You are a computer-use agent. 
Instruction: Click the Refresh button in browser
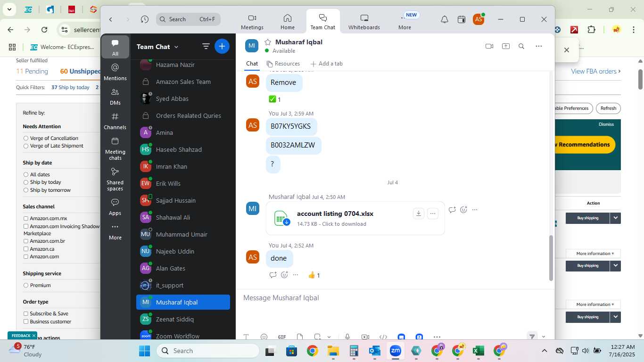coord(608,108)
